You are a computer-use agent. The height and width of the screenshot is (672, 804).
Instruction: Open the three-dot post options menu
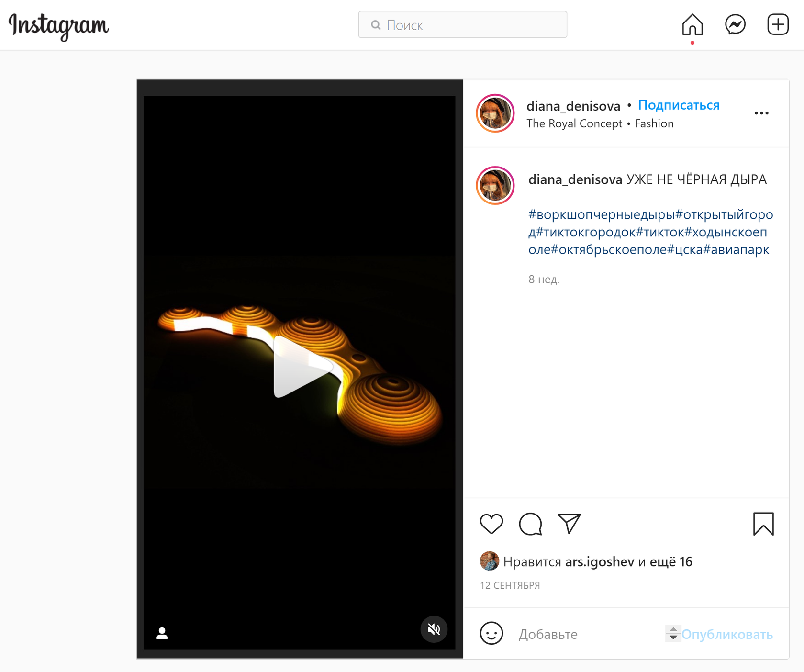click(761, 113)
